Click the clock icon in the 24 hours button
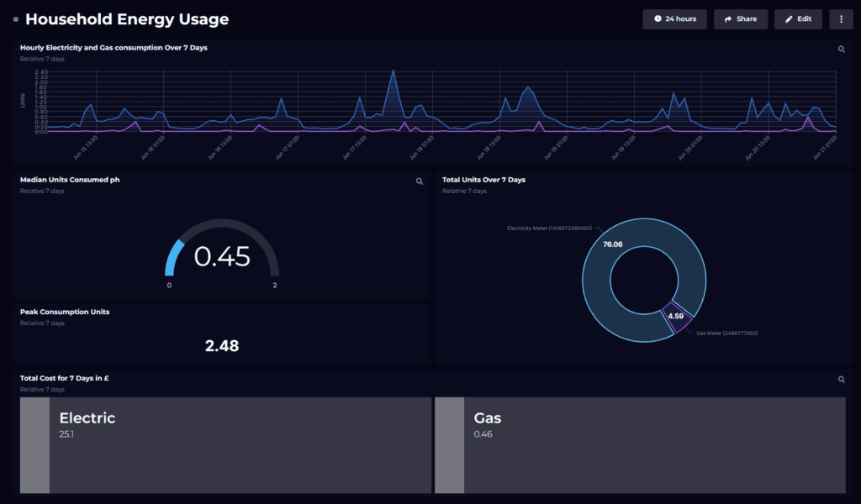Image resolution: width=861 pixels, height=504 pixels. 658,18
